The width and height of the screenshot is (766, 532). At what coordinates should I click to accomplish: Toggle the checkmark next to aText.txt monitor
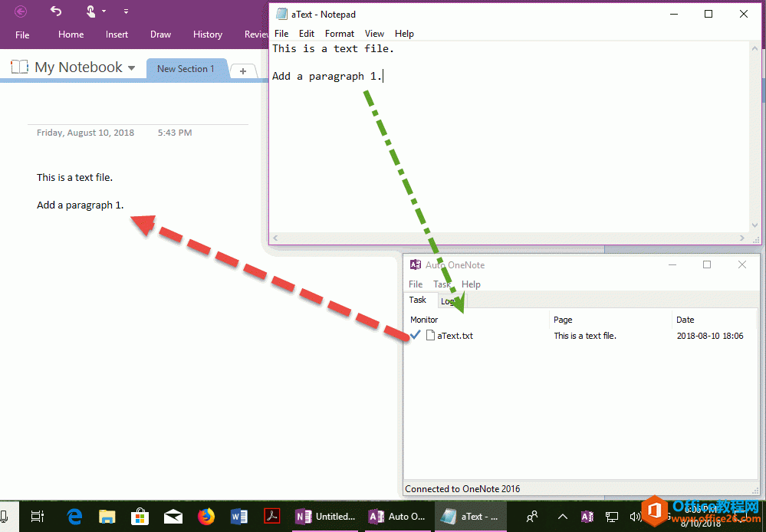click(x=415, y=335)
